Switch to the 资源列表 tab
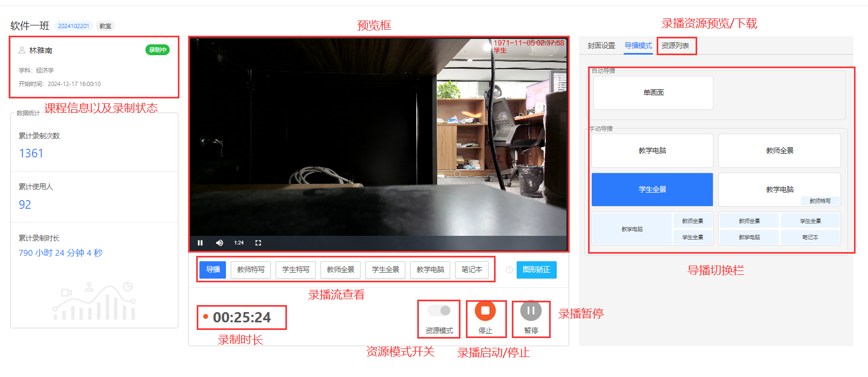This screenshot has height=377, width=868. coord(675,46)
